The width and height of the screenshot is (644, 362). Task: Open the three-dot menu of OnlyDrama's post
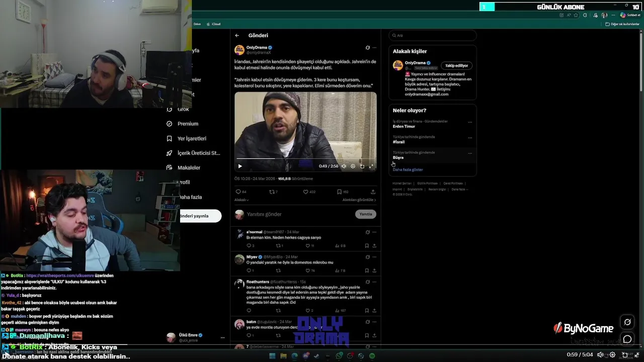pyautogui.click(x=374, y=48)
